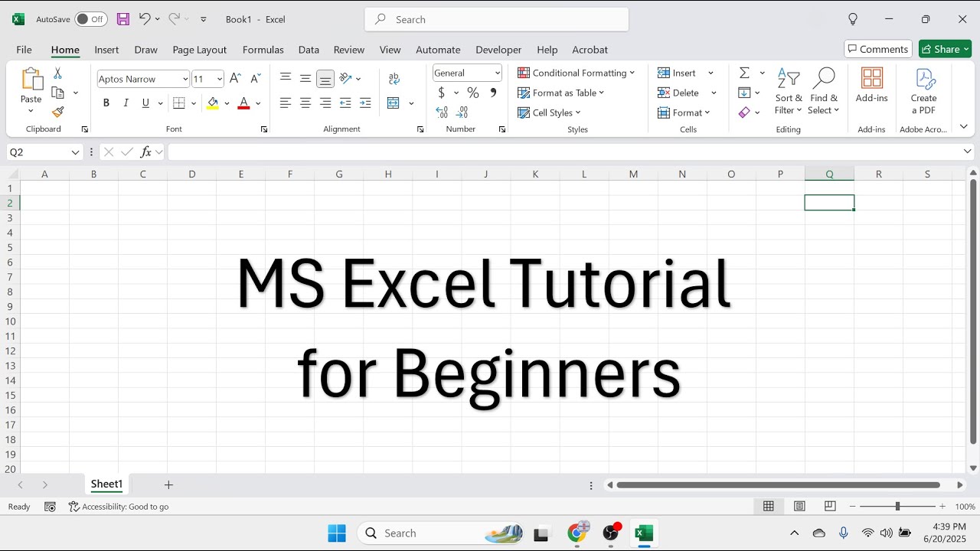Add a new sheet with plus button
Viewport: 980px width, 551px height.
168,484
